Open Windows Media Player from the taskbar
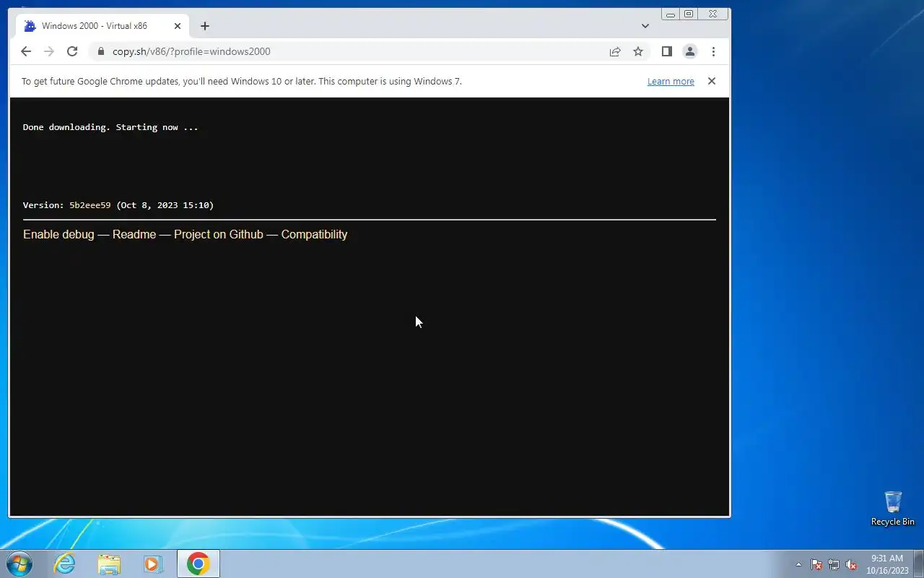Viewport: 924px width, 578px height. tap(153, 564)
